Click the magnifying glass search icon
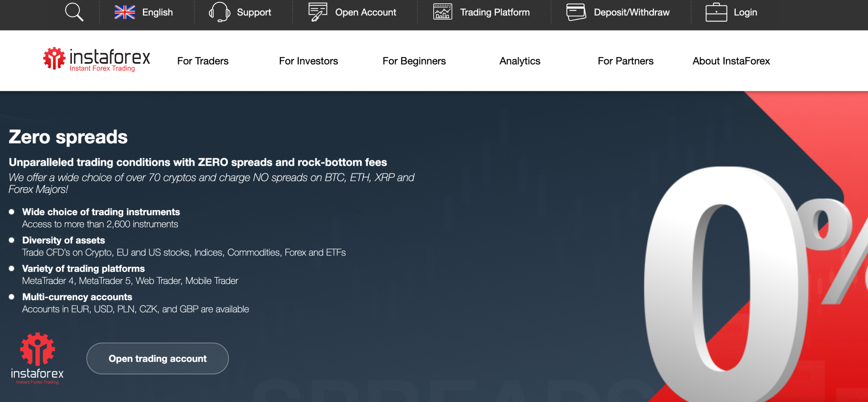Viewport: 868px width, 402px height. [x=74, y=12]
